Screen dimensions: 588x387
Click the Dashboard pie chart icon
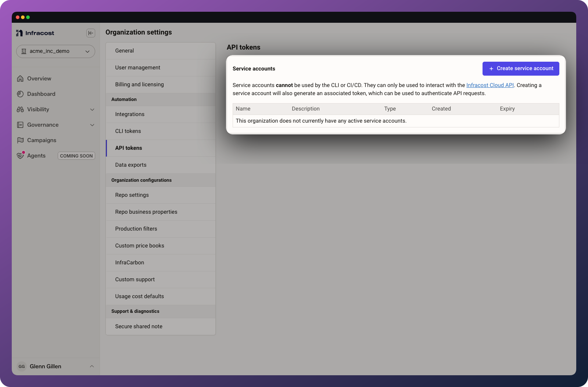point(20,94)
